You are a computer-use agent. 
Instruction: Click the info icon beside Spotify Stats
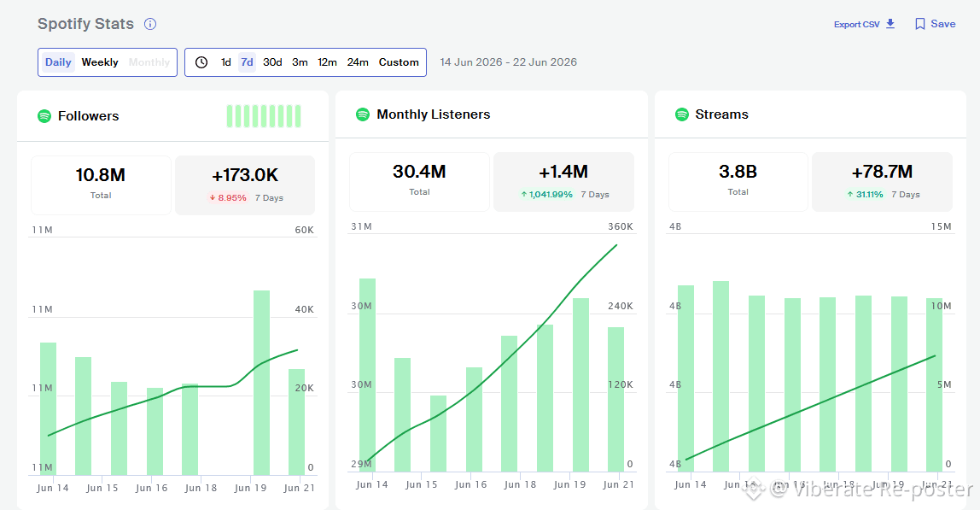click(150, 24)
